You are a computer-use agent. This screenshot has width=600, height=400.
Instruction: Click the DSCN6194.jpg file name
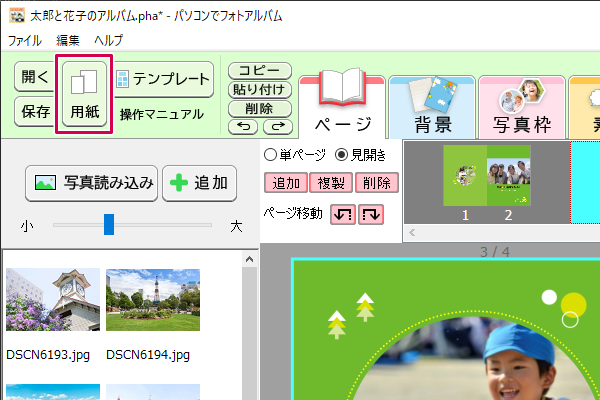pyautogui.click(x=148, y=355)
